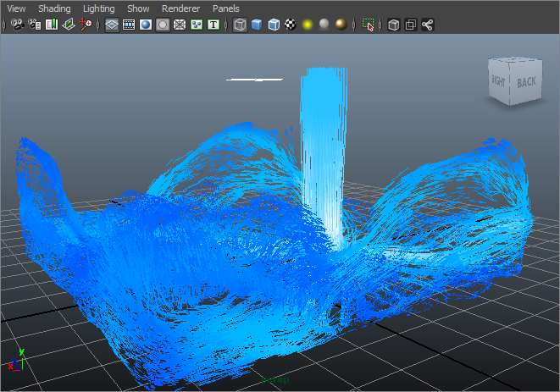Activate the 2D Pan/Zoom icon
560x392 pixels.
(86, 25)
